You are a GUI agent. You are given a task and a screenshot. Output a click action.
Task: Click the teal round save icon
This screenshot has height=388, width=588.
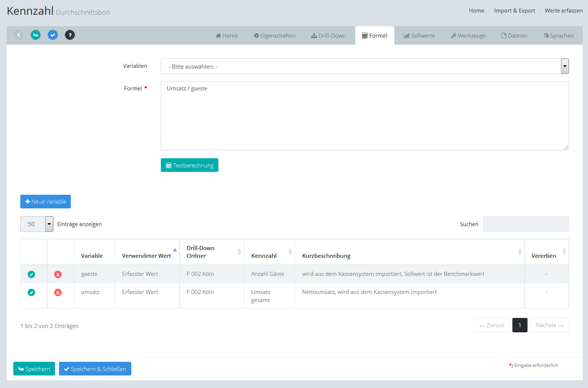point(35,35)
